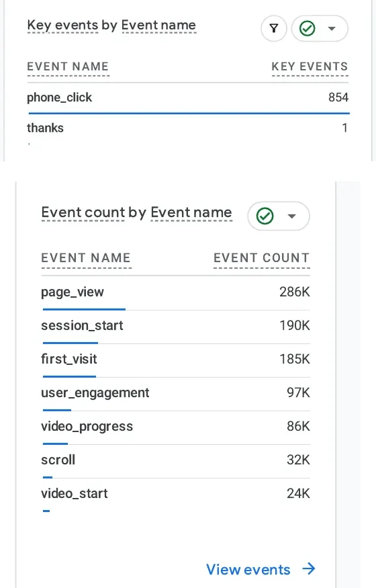The width and height of the screenshot is (376, 588).
Task: Open the session_start event
Action: 176,326
